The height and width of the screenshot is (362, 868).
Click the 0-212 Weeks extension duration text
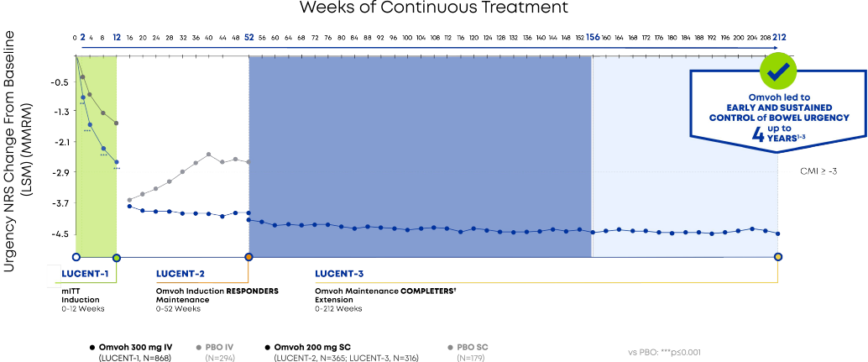pos(339,308)
